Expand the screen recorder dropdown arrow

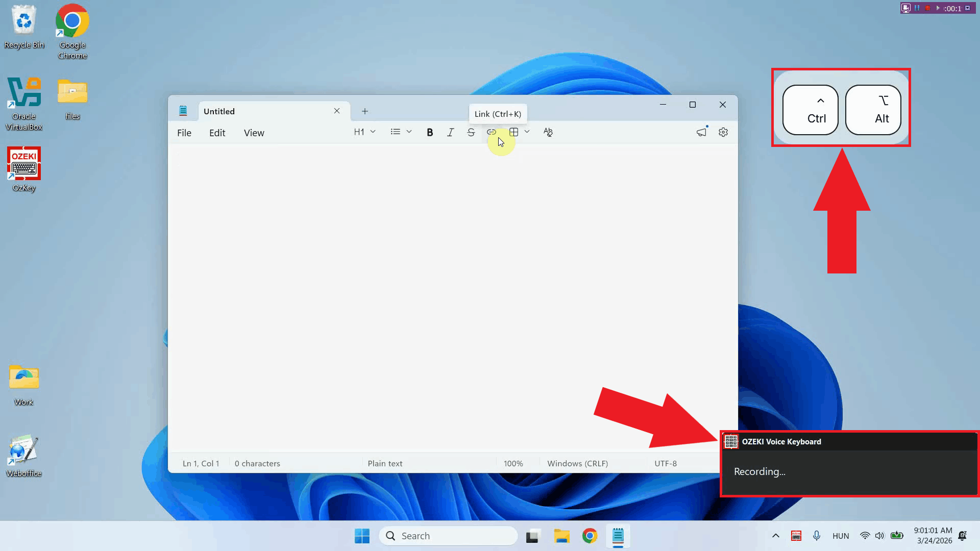coord(968,8)
